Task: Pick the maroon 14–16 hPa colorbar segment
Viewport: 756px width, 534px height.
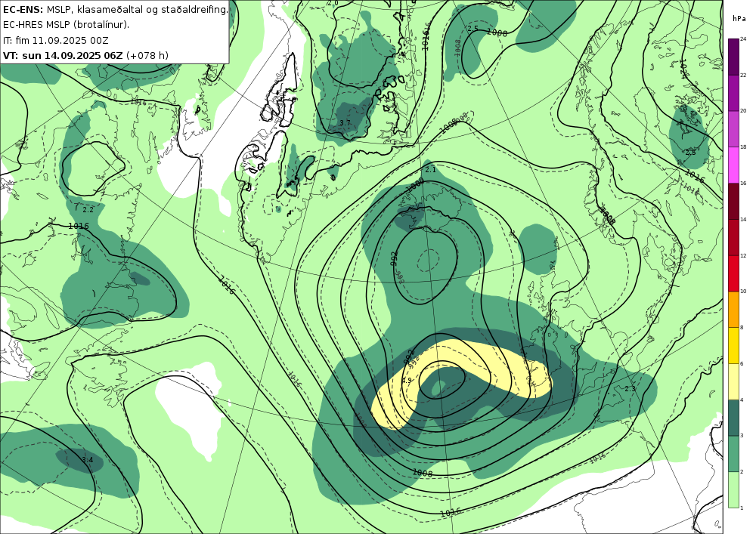Action: click(733, 201)
